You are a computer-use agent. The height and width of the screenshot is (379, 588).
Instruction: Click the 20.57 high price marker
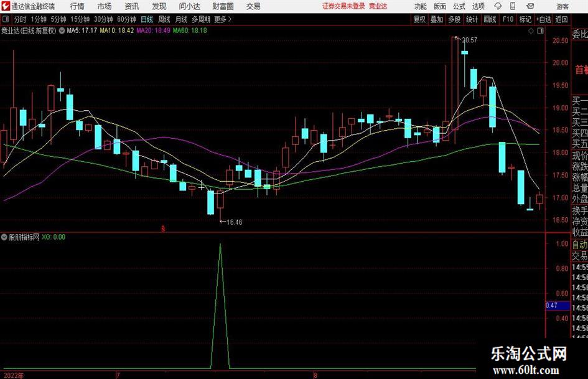pyautogui.click(x=470, y=40)
